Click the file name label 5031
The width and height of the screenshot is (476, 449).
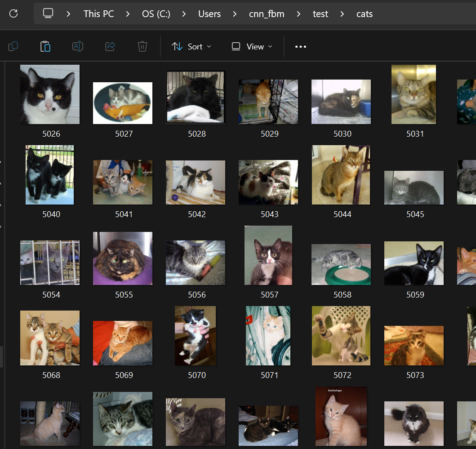pos(415,134)
